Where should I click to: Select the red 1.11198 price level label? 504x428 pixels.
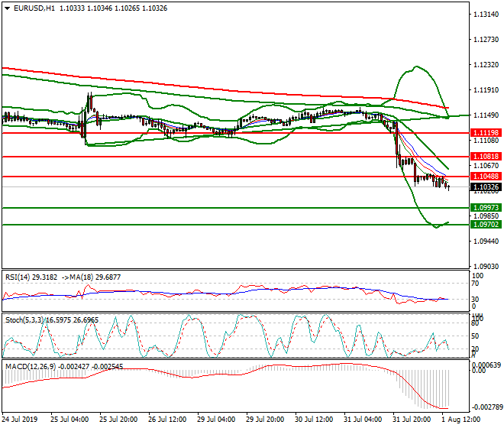coord(486,132)
